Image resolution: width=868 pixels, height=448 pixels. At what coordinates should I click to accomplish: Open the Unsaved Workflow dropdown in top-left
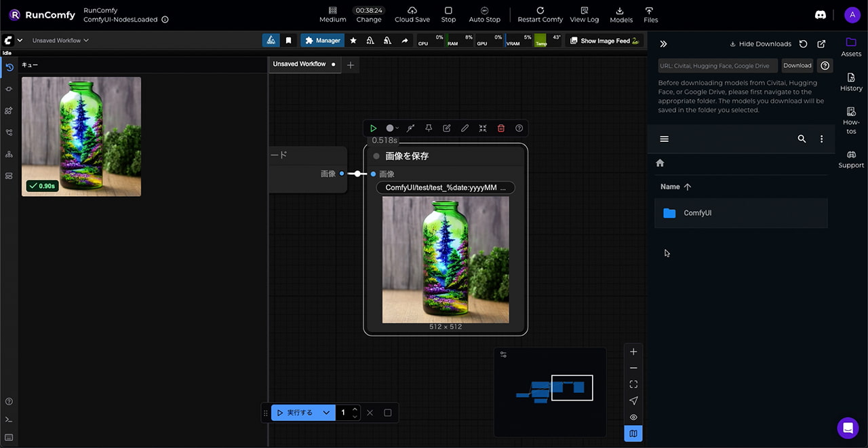coord(60,41)
